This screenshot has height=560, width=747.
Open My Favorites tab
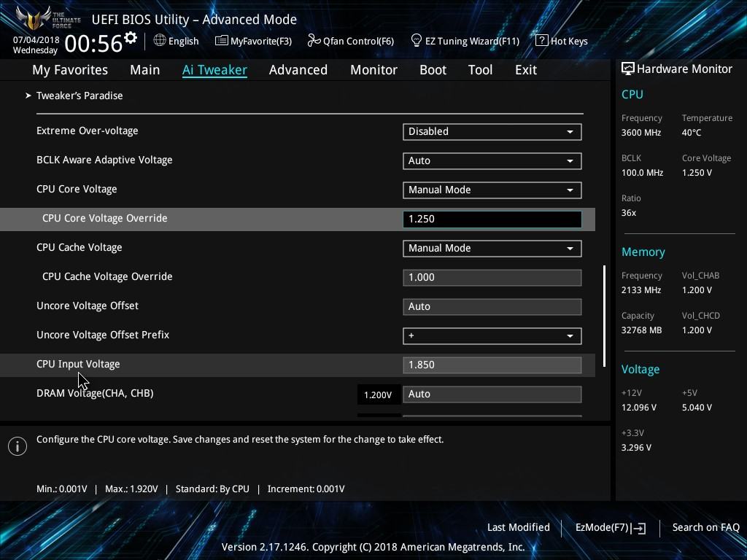(x=70, y=70)
